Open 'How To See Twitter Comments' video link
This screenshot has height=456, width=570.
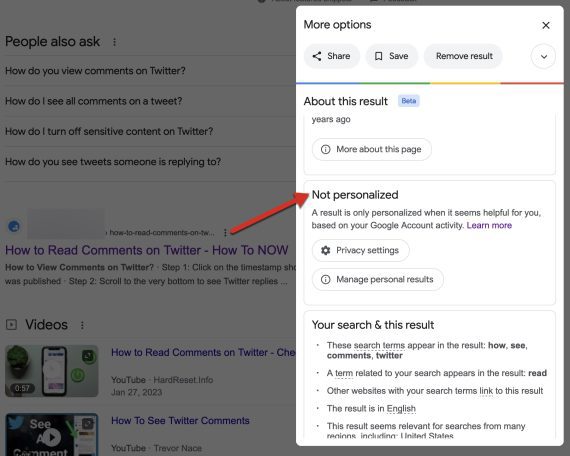click(180, 421)
